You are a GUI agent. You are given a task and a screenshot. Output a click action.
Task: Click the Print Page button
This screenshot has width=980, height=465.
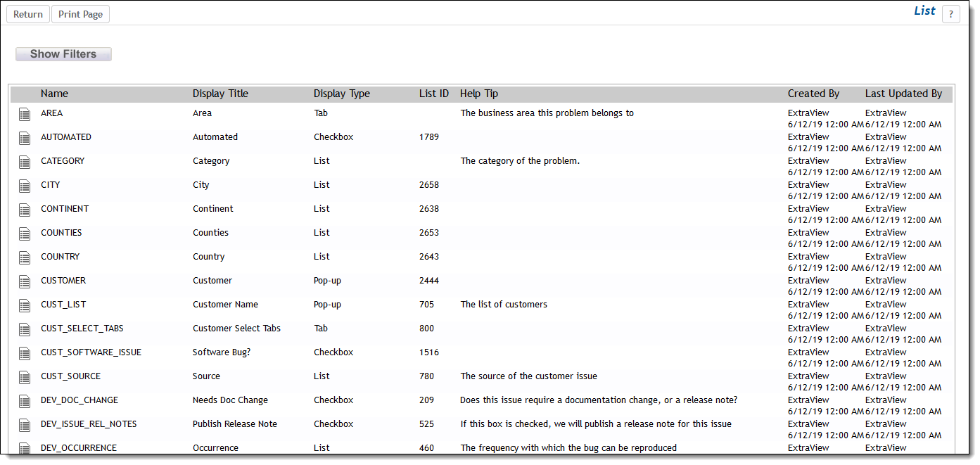[81, 14]
